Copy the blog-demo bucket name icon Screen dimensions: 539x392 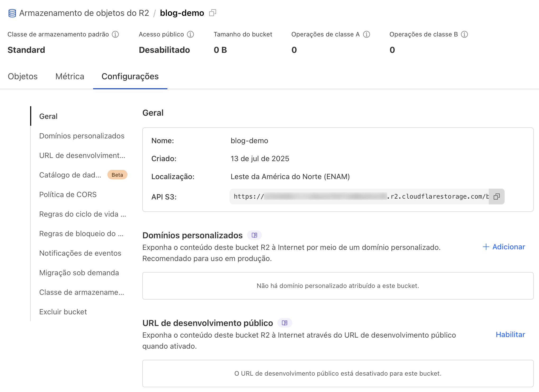tap(213, 13)
